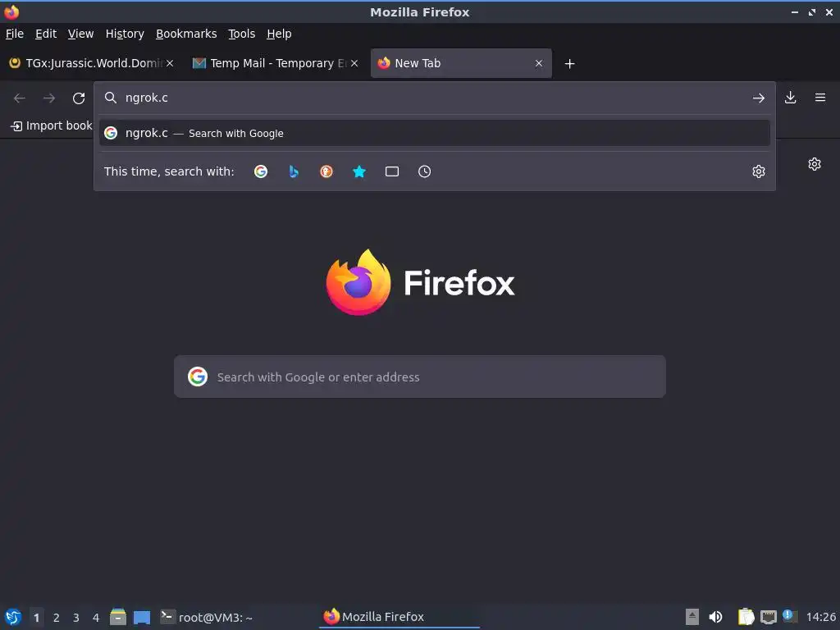Click the search magnifier icon in address bar

click(x=111, y=98)
